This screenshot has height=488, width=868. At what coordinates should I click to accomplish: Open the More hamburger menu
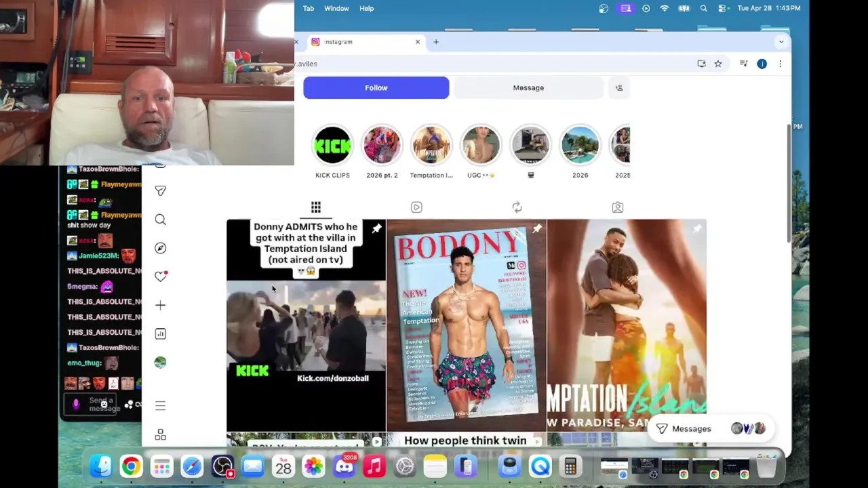tap(160, 405)
